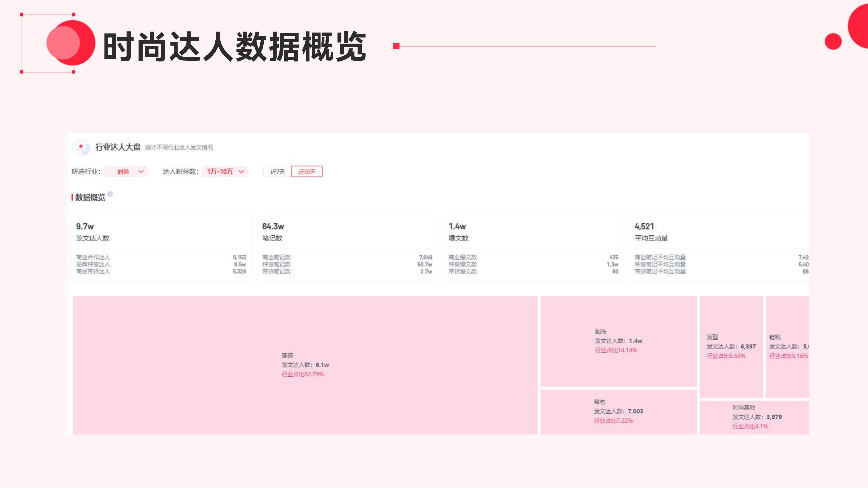Select the 穿搭 treemap block

[x=305, y=365]
